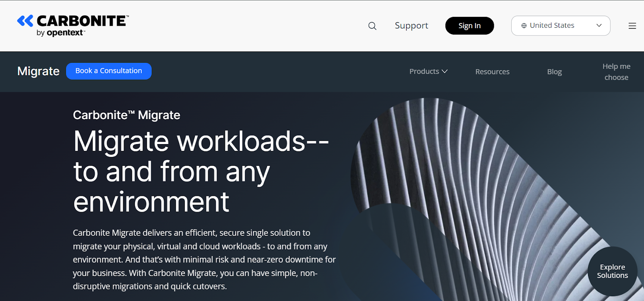Click the globe icon in region selector

tap(524, 26)
